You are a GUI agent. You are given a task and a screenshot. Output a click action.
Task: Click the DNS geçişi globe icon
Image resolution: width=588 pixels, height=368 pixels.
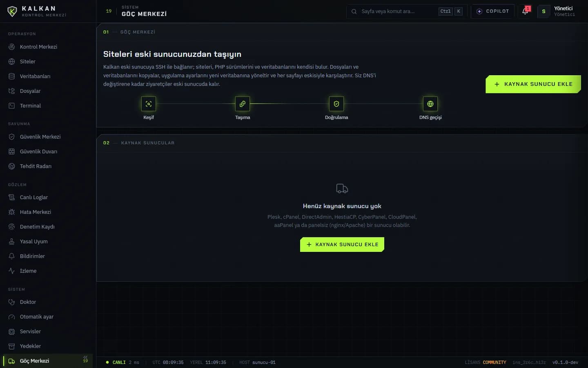(430, 104)
